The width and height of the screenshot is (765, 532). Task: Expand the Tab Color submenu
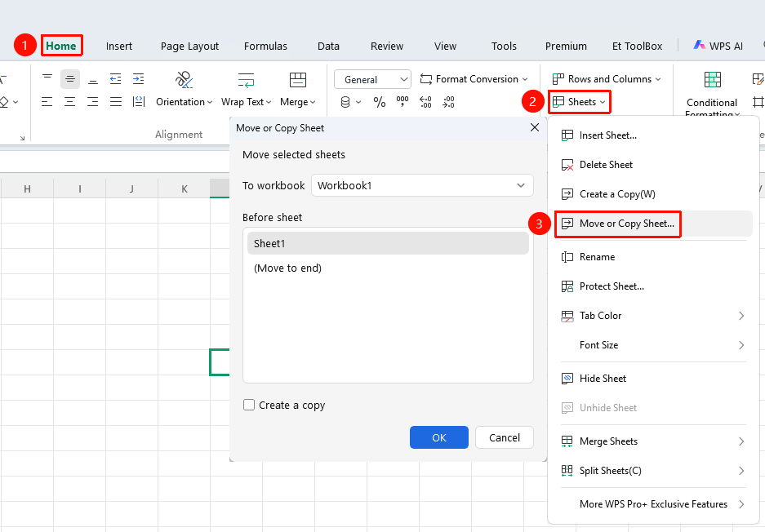click(653, 316)
